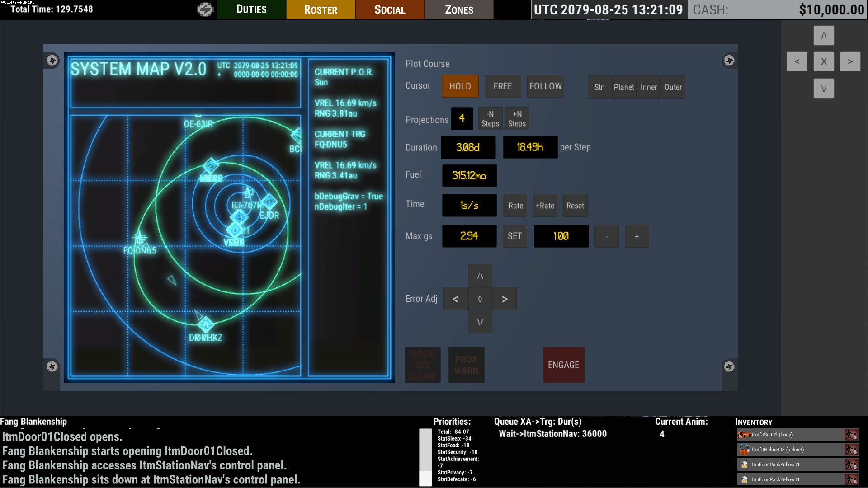Screen dimensions: 868x488
Task: Click the suit thumbnail for OutfitSuit03 body item
Action: pyautogui.click(x=744, y=435)
